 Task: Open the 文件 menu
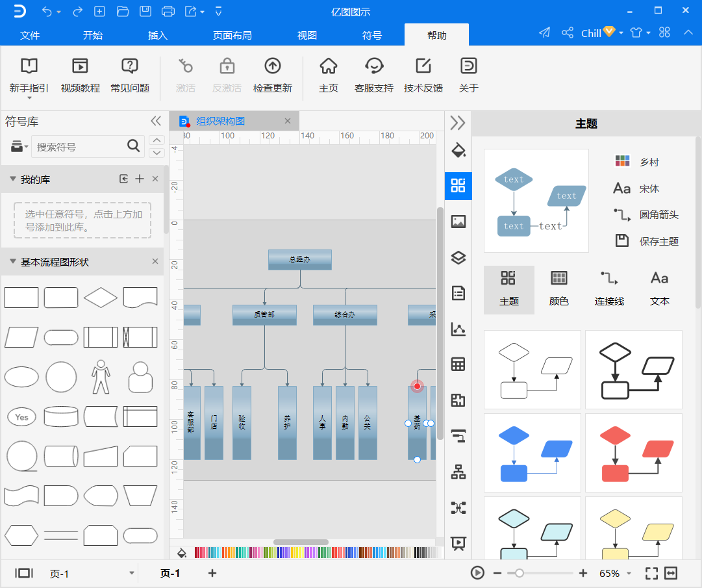pos(30,35)
